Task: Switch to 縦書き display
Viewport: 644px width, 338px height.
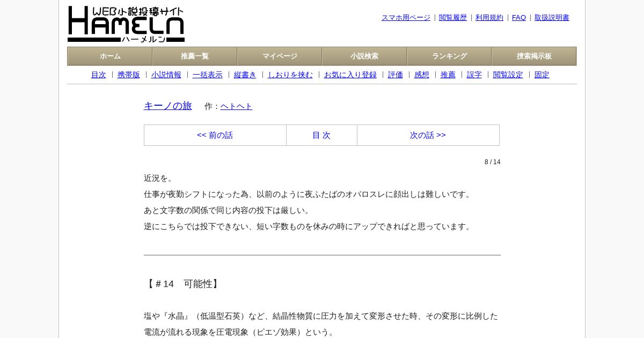Action: point(245,75)
